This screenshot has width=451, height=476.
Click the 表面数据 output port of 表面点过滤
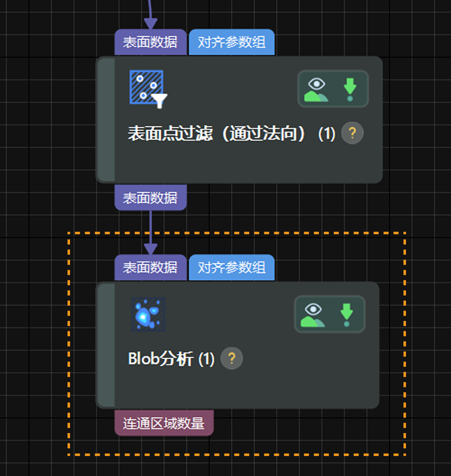click(x=150, y=198)
